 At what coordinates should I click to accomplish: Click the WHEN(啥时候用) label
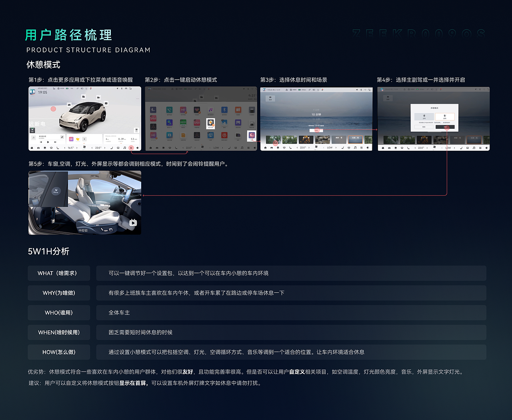click(59, 332)
